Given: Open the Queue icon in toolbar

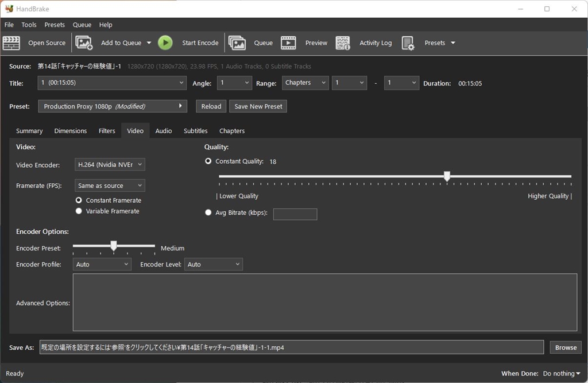Looking at the screenshot, I should tap(237, 43).
